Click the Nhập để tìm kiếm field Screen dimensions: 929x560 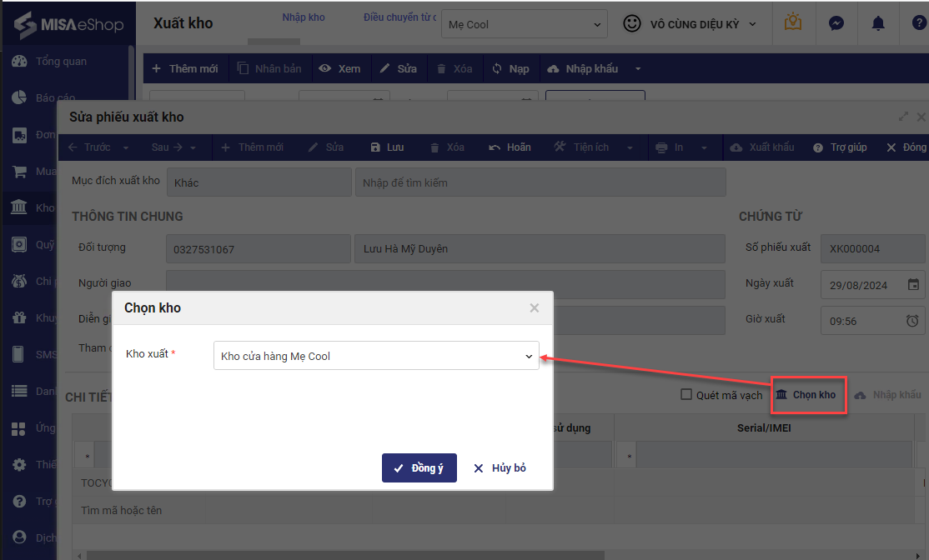pos(540,182)
